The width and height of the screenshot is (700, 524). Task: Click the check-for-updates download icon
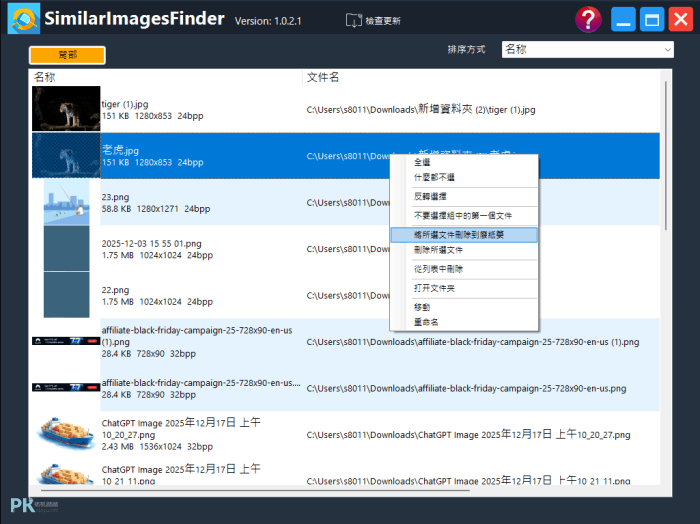pos(354,21)
